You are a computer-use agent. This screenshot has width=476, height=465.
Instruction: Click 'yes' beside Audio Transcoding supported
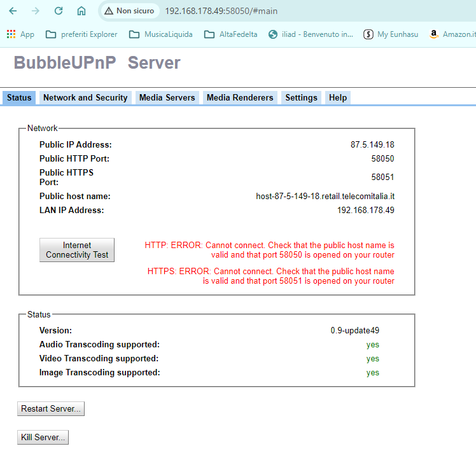pos(372,345)
